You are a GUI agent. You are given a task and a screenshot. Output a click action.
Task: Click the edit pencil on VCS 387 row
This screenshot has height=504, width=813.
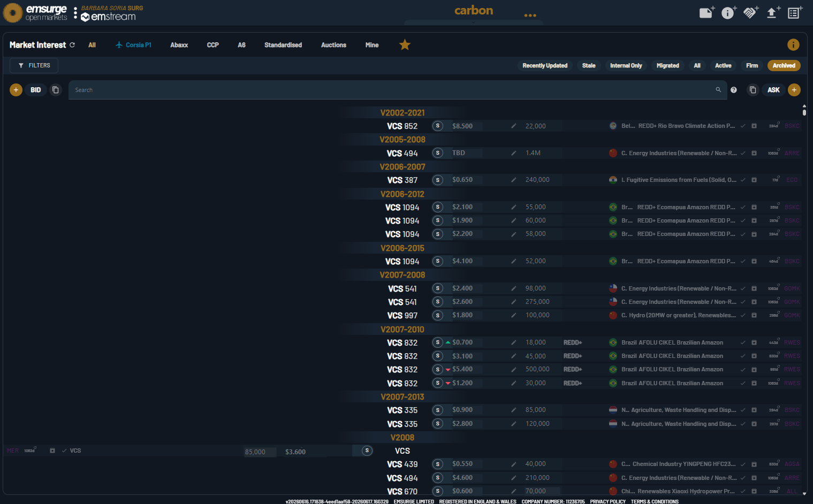coord(513,180)
